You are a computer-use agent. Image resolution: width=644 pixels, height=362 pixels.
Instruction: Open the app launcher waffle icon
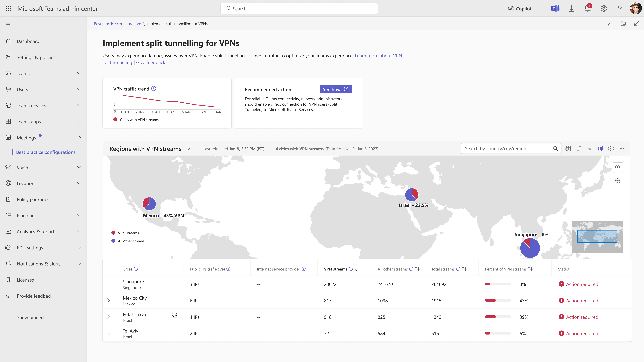tap(9, 8)
